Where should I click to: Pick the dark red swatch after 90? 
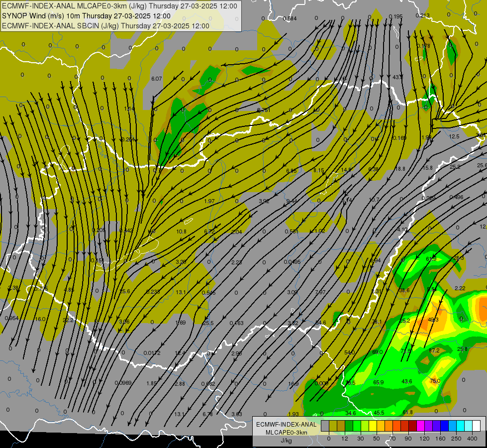point(413,426)
